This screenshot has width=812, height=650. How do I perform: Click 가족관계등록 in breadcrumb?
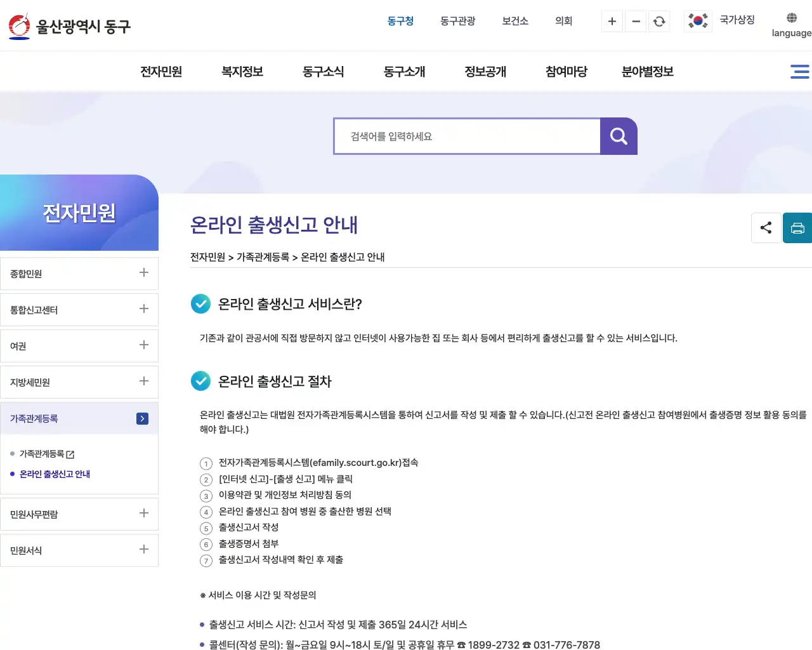tap(263, 257)
